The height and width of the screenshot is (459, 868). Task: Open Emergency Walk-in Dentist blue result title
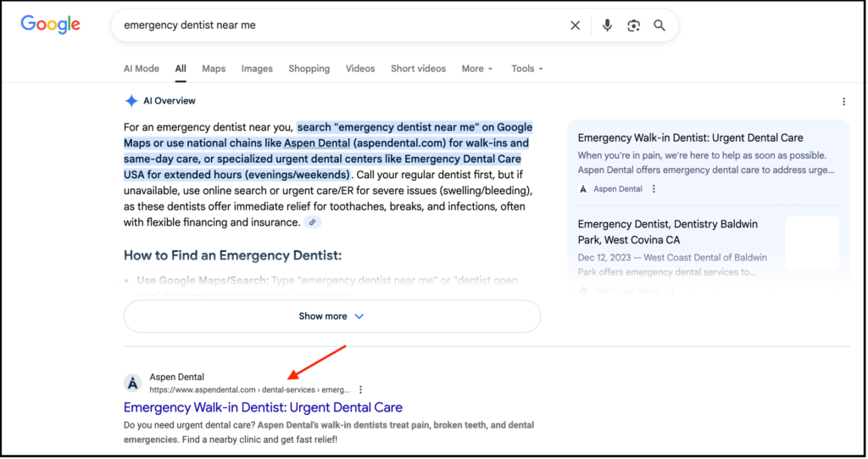[263, 407]
